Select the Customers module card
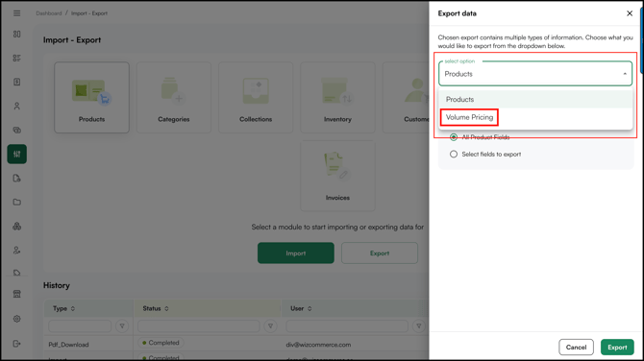Image resolution: width=644 pixels, height=361 pixels. 406,98
